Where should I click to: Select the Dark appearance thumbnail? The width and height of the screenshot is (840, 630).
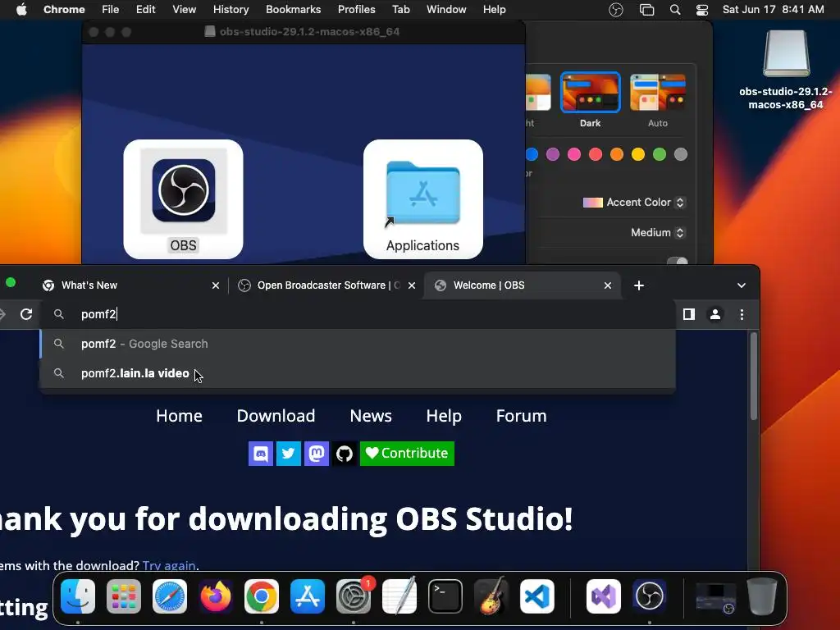[591, 92]
